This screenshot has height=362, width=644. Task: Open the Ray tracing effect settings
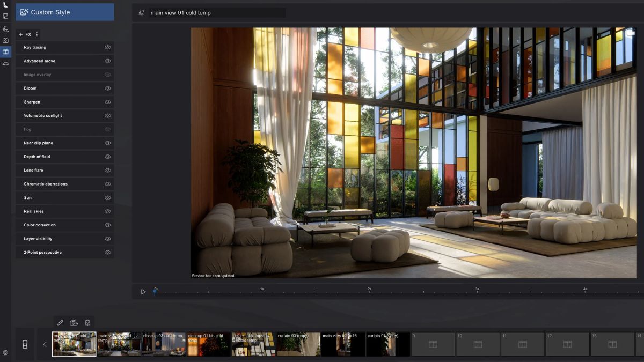pos(65,47)
